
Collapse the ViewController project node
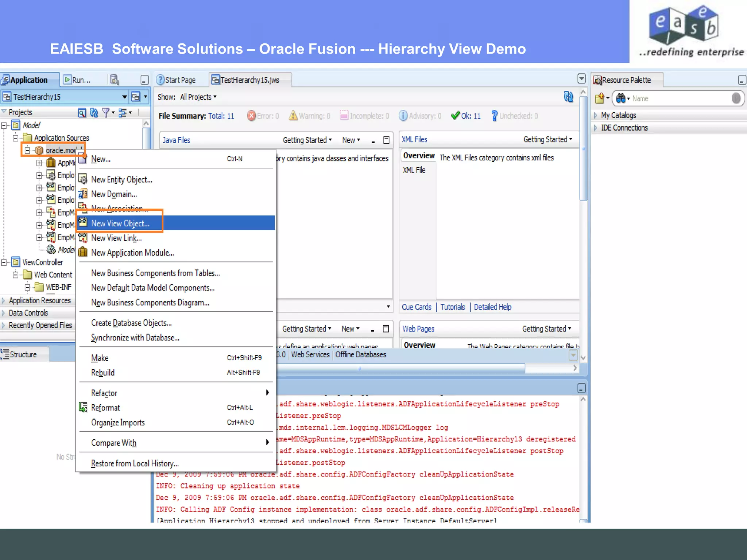(4, 262)
